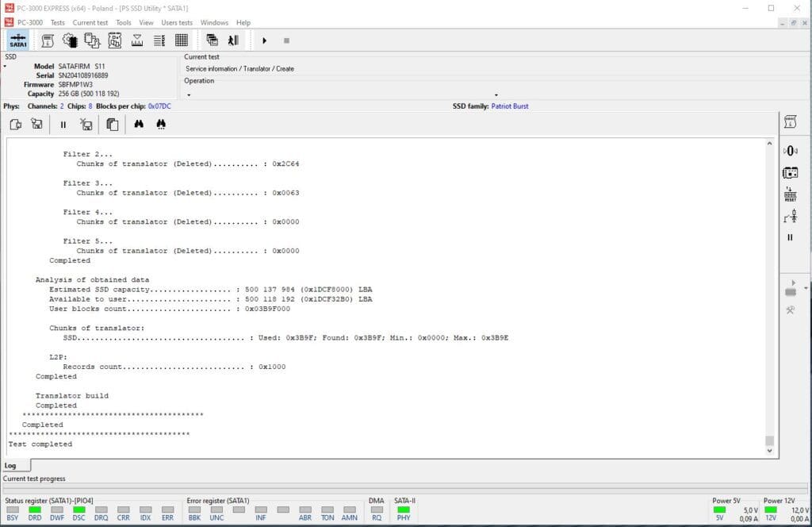
Task: Click the gear with chip icon
Action: coord(70,40)
